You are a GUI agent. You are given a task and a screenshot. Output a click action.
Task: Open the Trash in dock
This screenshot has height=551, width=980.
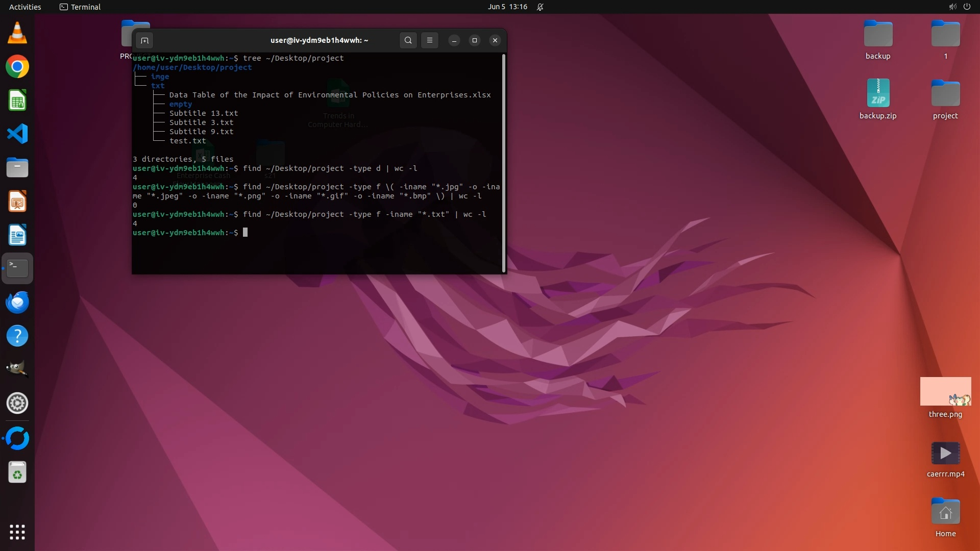[x=17, y=472]
